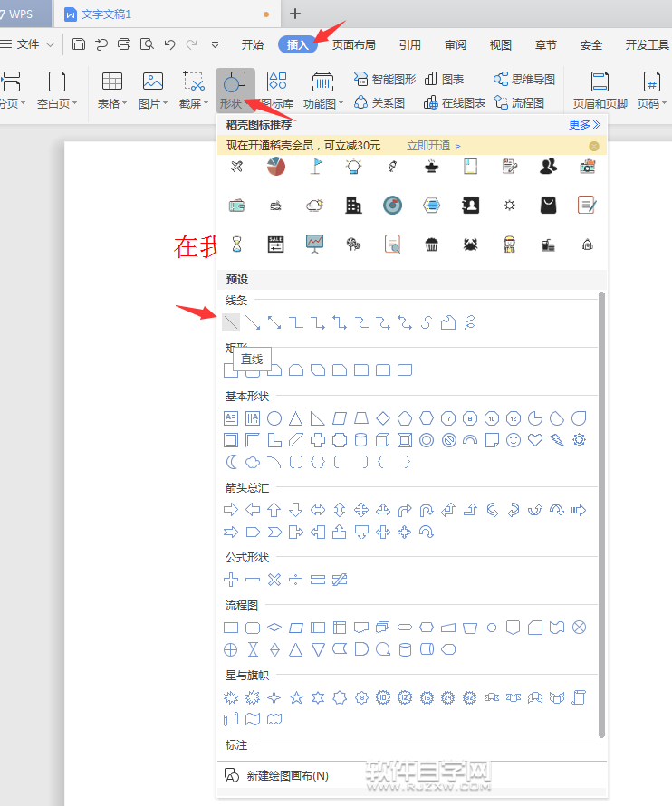Click the shapes panel vertical scrollbar
This screenshot has height=806, width=672.
601,514
